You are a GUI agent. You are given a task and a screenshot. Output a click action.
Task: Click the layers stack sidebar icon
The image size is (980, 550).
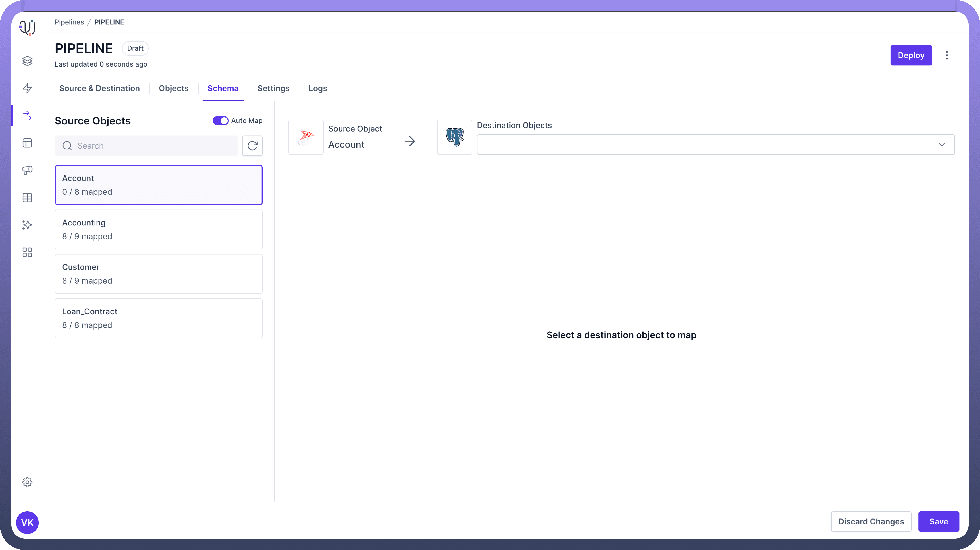(27, 61)
